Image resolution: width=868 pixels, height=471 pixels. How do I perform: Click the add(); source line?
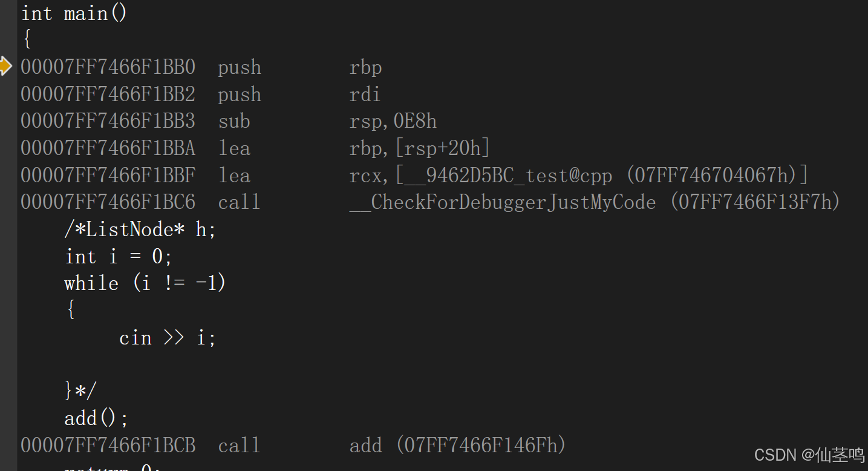pos(97,418)
